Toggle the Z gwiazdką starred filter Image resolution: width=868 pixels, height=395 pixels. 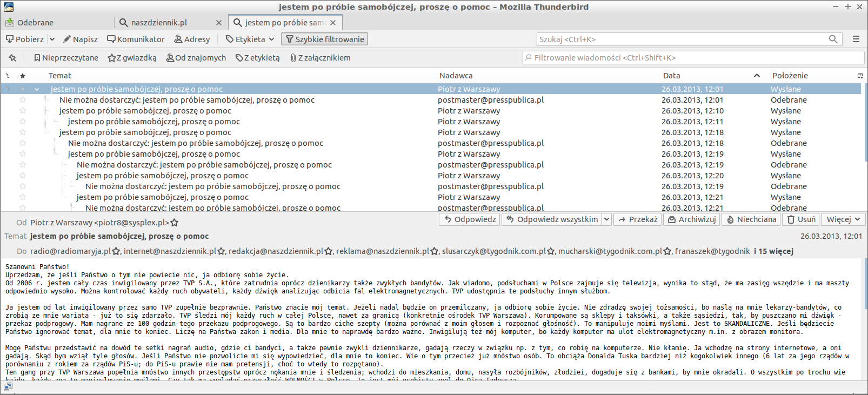coord(132,58)
